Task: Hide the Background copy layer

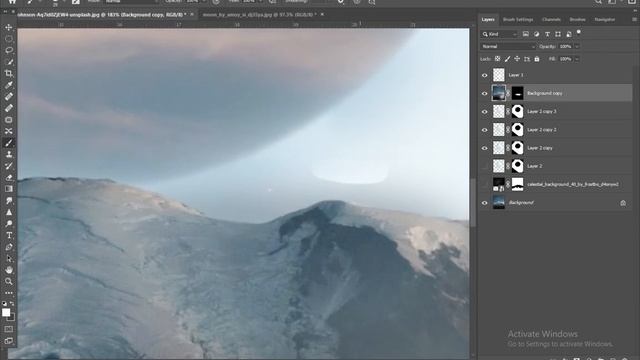Action: pos(484,93)
